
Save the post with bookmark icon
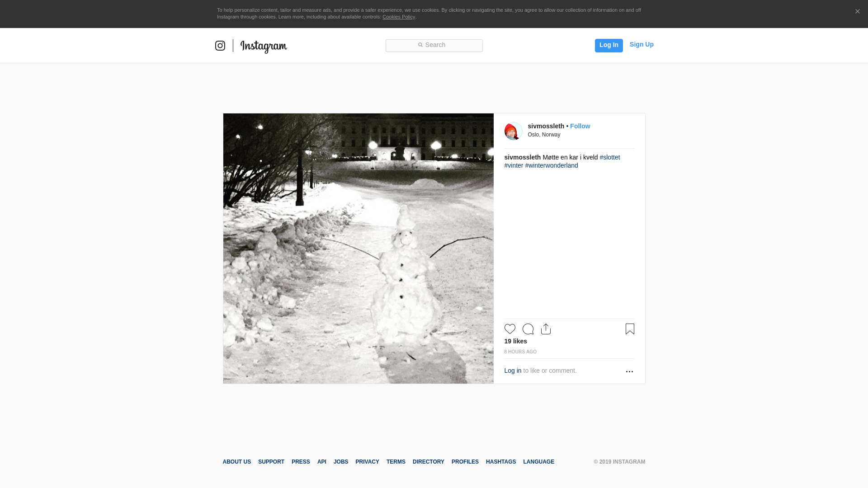click(x=630, y=329)
